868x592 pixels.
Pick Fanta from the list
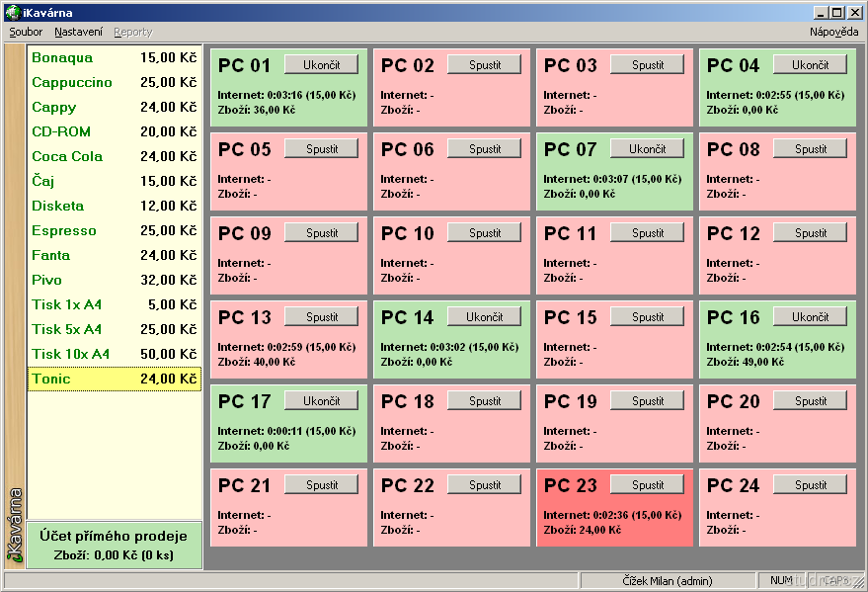[114, 255]
